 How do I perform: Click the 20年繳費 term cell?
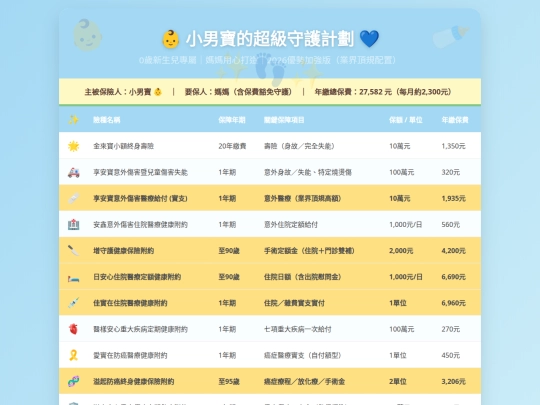click(x=232, y=146)
